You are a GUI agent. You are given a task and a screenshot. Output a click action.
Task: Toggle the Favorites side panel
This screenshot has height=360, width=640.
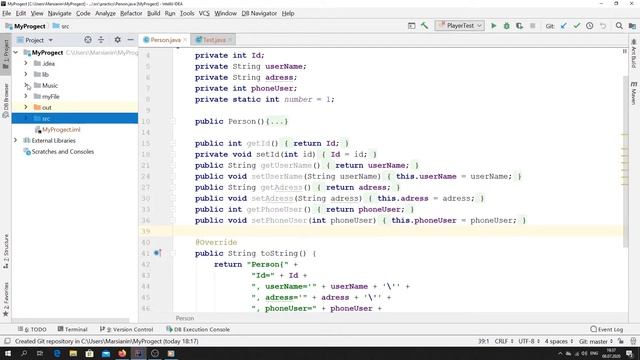[x=6, y=299]
